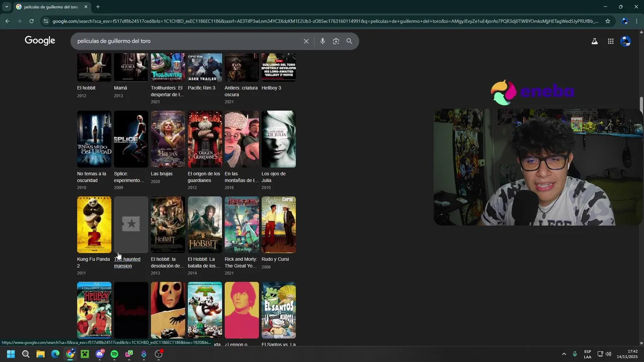Screen dimensions: 644x362
Task: Open Chrome three-dot menu
Action: [x=636, y=21]
